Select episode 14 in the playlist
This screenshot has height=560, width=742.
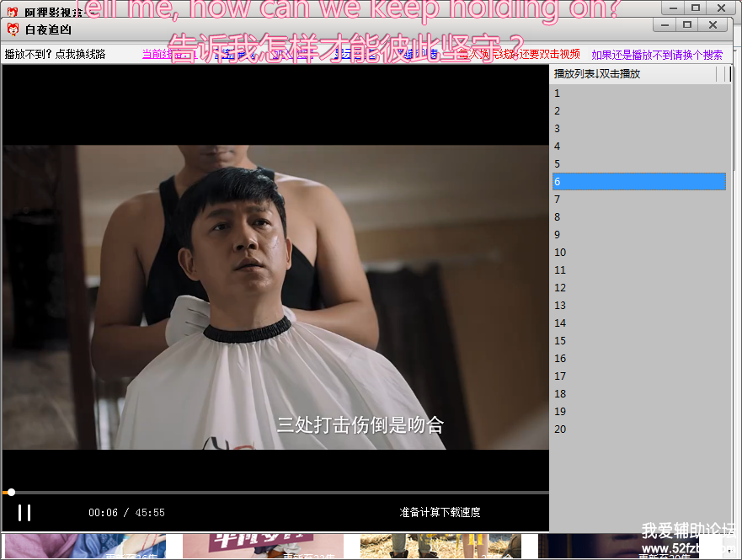click(639, 323)
